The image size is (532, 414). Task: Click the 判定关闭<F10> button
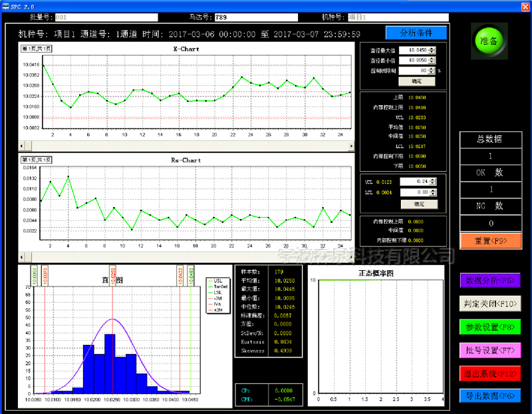click(x=491, y=304)
